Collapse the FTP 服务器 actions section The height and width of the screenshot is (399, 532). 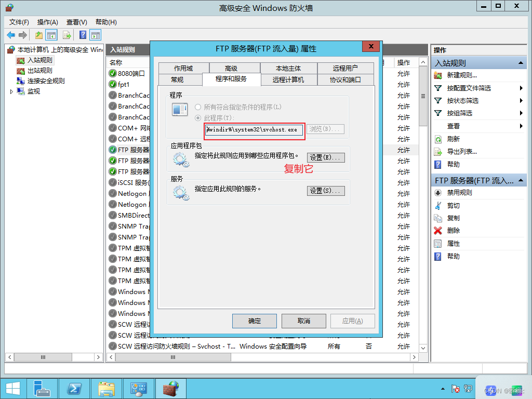(521, 180)
